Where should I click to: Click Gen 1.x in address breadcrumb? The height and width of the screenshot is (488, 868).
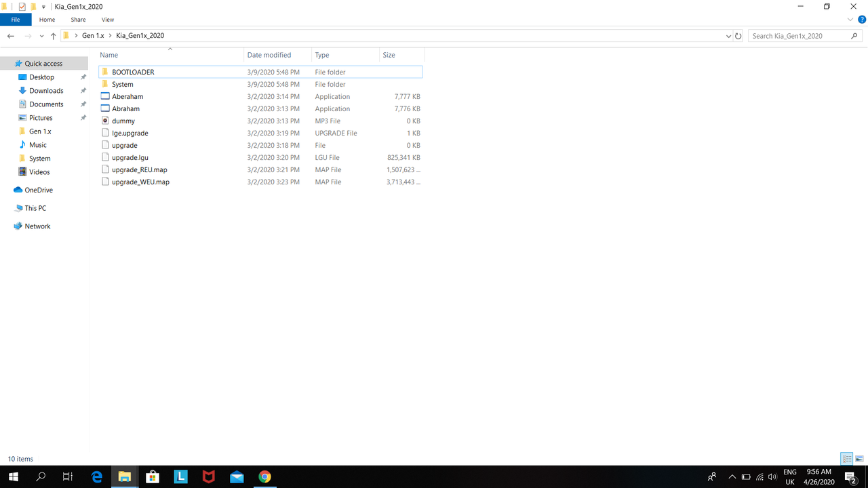(93, 36)
